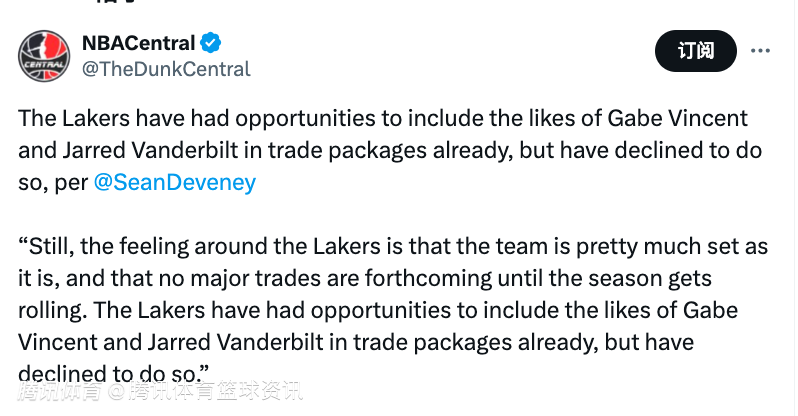This screenshot has height=416, width=798.
Task: Click "Gabe Vincent" in the first paragraph
Action: [678, 119]
